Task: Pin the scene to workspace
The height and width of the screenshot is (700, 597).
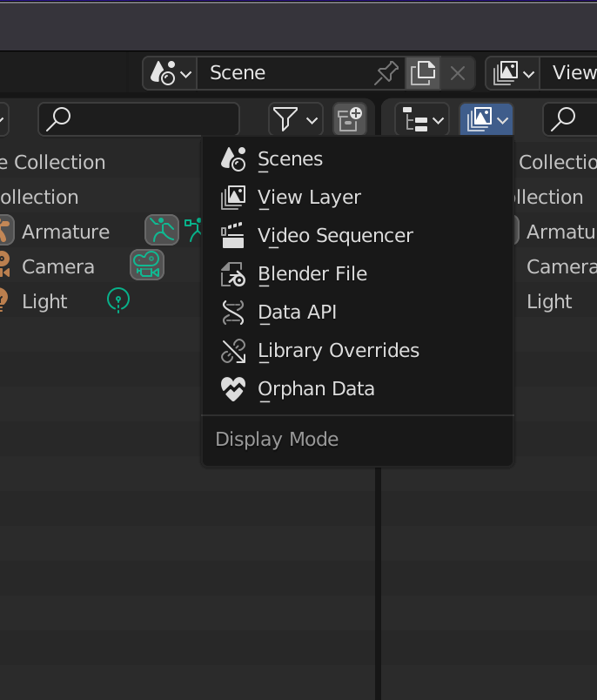Action: coord(386,73)
